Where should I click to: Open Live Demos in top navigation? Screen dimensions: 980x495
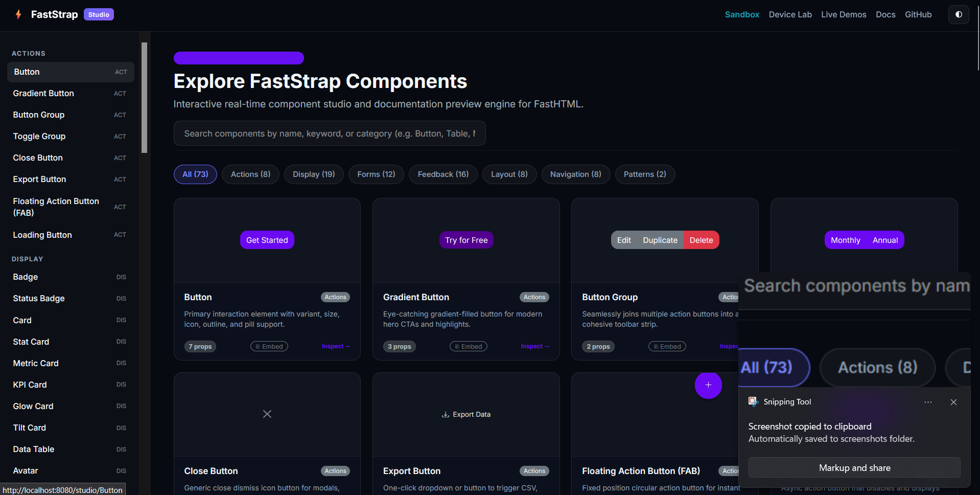(x=844, y=14)
